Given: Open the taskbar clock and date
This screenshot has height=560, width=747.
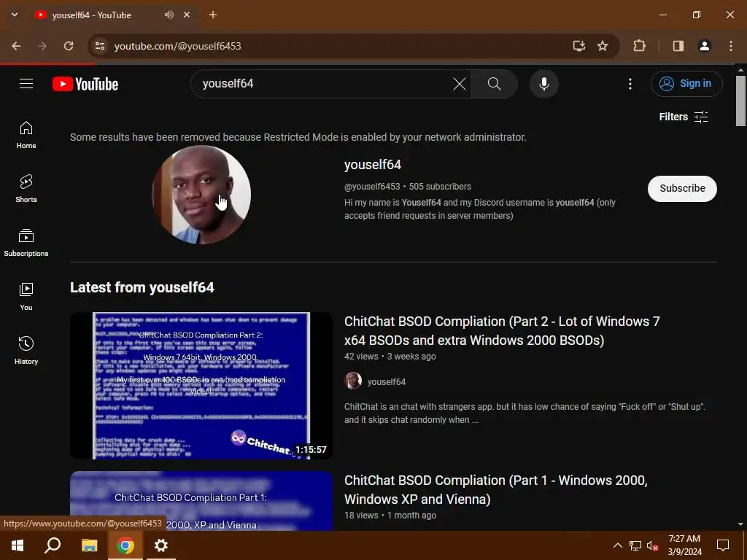Looking at the screenshot, I should coord(684,545).
